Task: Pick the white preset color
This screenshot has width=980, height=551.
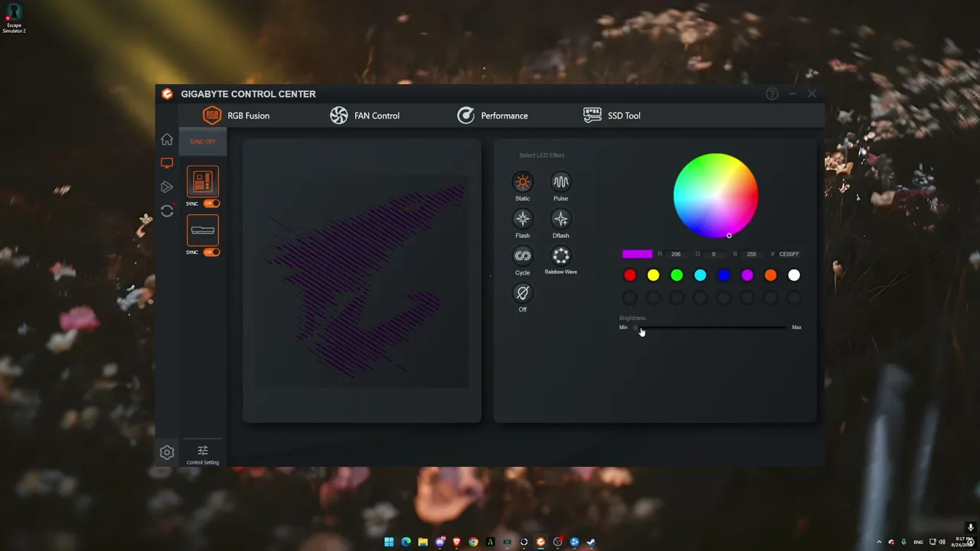Action: coord(794,275)
